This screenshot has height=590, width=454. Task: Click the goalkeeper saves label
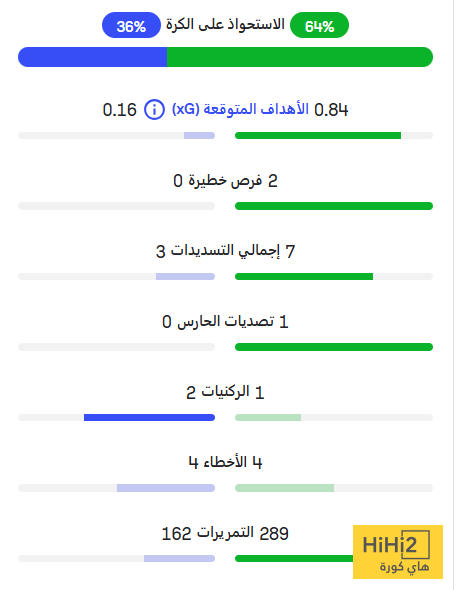[x=225, y=321]
